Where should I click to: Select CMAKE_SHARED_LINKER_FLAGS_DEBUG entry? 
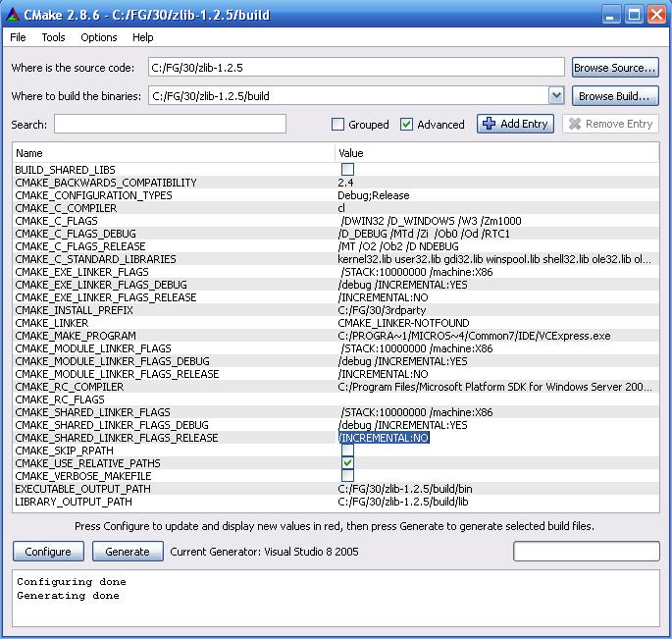[x=112, y=425]
